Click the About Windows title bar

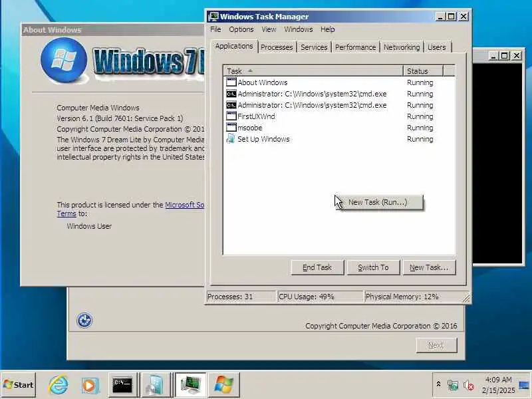pyautogui.click(x=112, y=30)
